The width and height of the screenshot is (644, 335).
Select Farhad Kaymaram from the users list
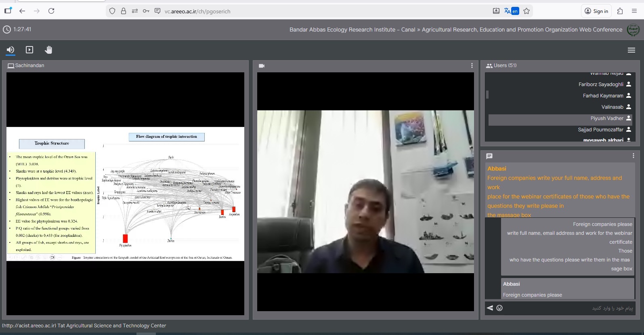coord(602,96)
